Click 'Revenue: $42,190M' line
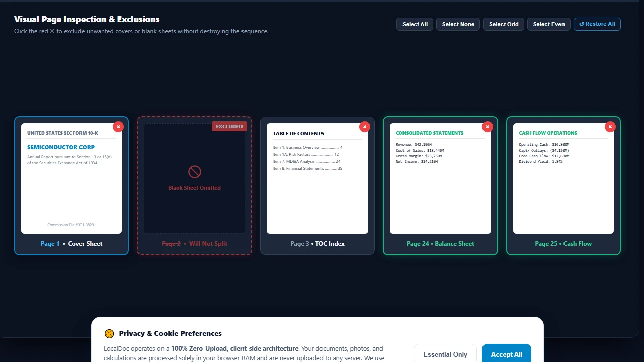Image resolution: width=644 pixels, height=362 pixels. point(414,144)
